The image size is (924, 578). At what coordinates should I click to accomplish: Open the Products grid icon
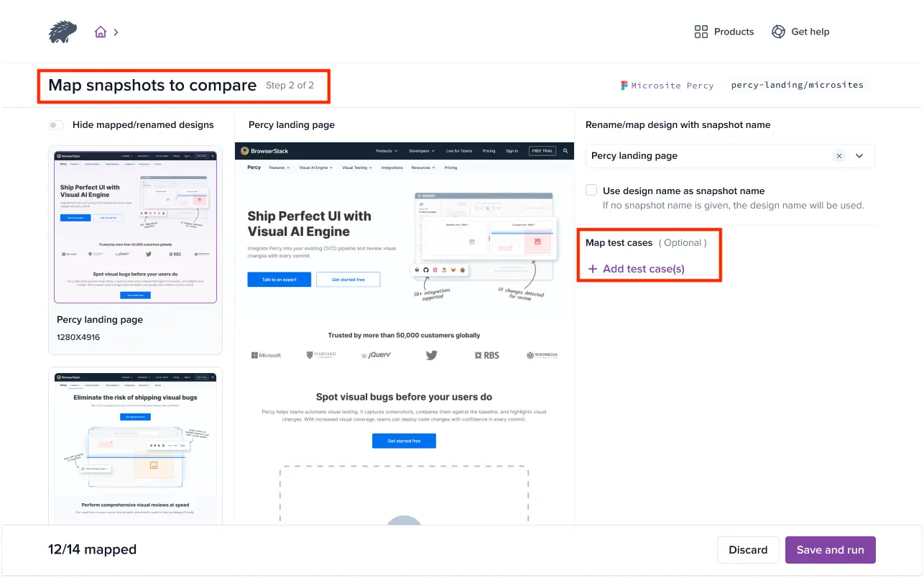point(701,32)
